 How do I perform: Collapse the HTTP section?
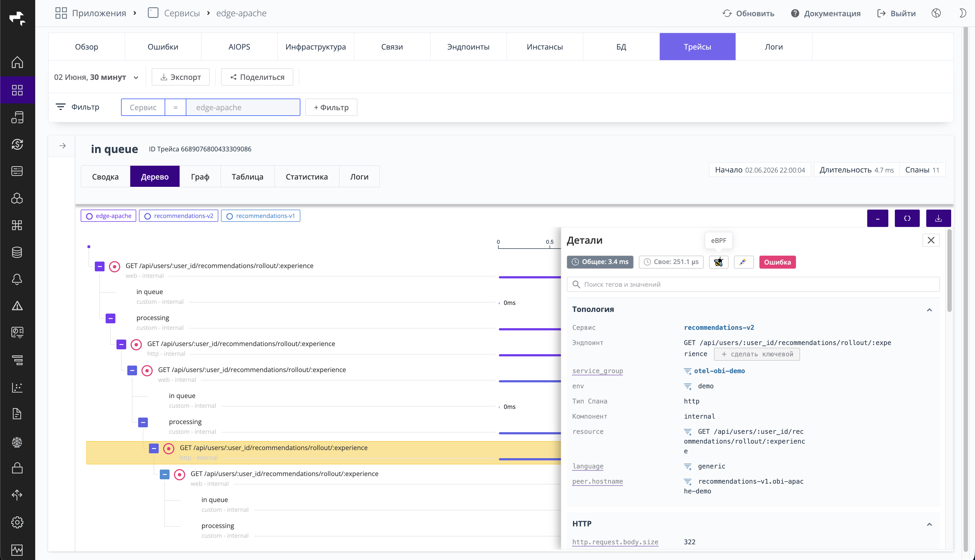coord(929,524)
